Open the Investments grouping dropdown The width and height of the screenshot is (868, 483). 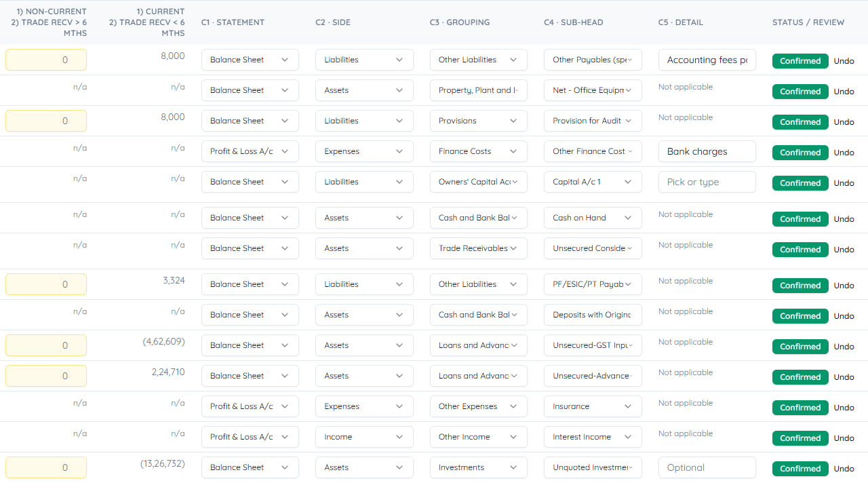[x=478, y=467]
